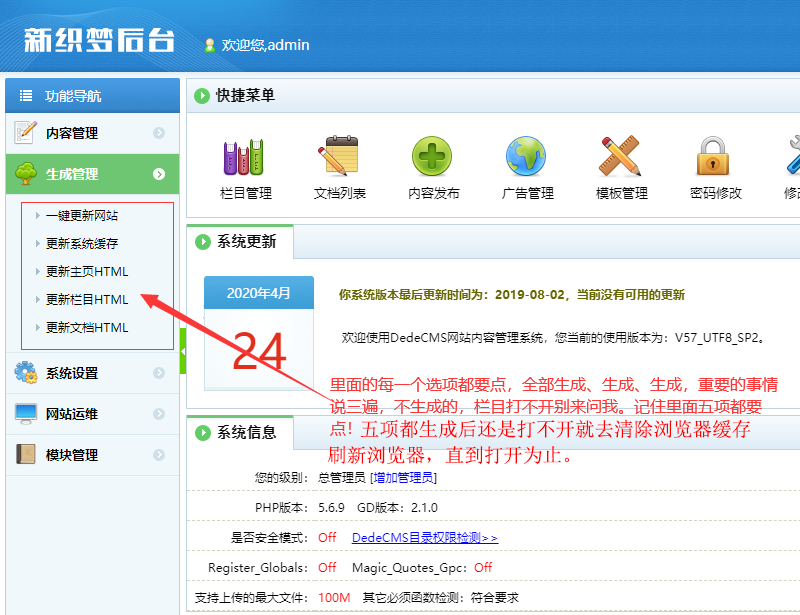
Task: Click the green plus 内容发布 icon
Action: click(x=433, y=158)
